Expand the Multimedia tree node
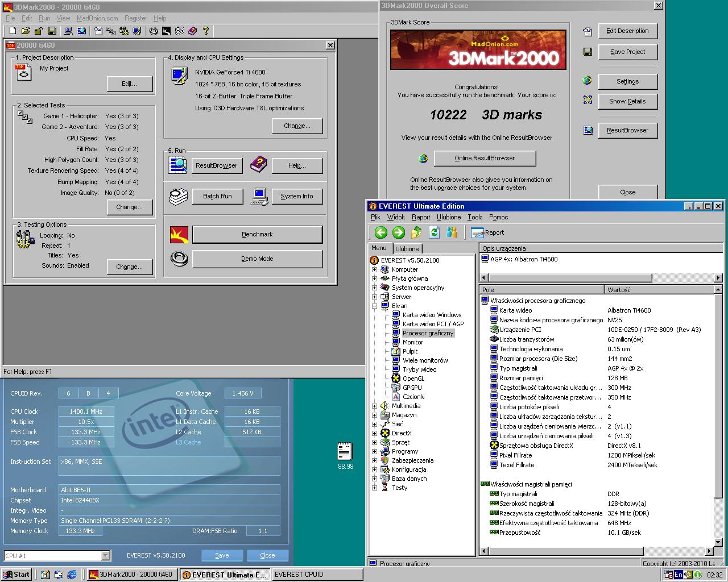 374,406
